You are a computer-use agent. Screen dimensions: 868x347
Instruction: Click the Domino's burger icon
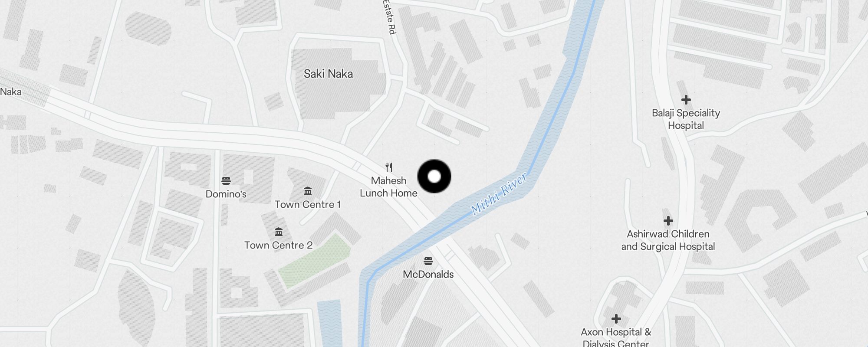226,180
